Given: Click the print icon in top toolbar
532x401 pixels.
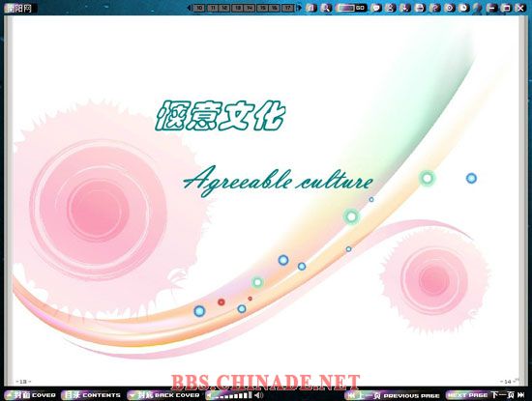Looking at the screenshot, I should (420, 8).
